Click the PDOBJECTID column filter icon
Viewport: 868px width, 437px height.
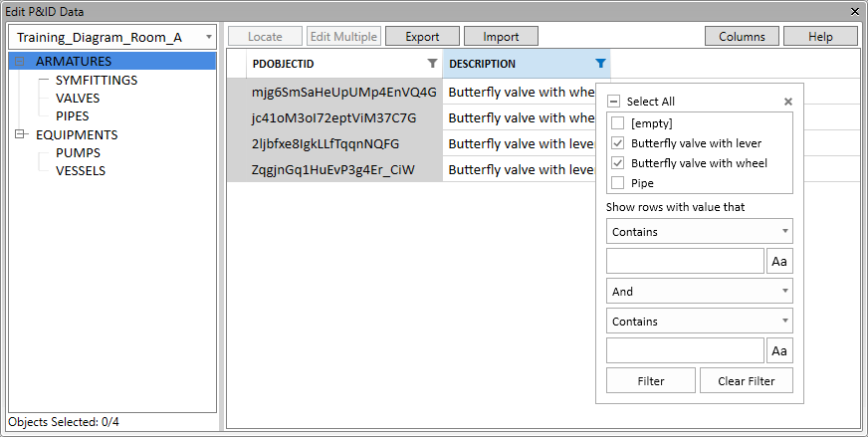[x=432, y=64]
